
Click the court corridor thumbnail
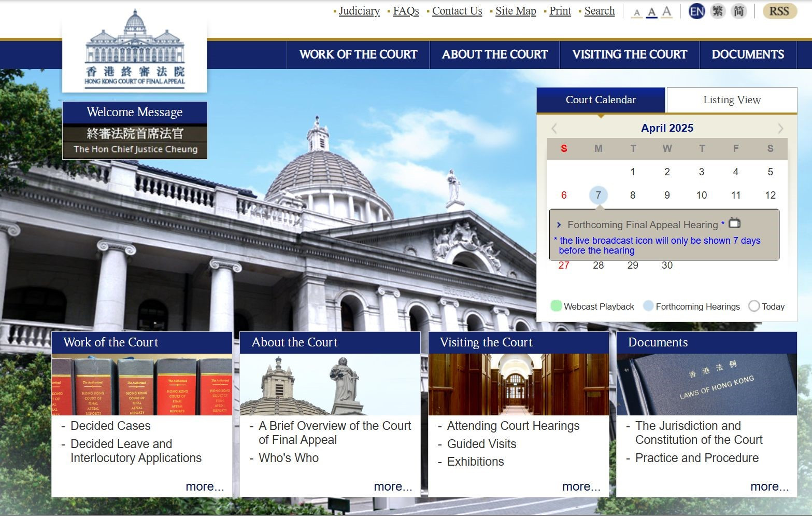point(518,384)
